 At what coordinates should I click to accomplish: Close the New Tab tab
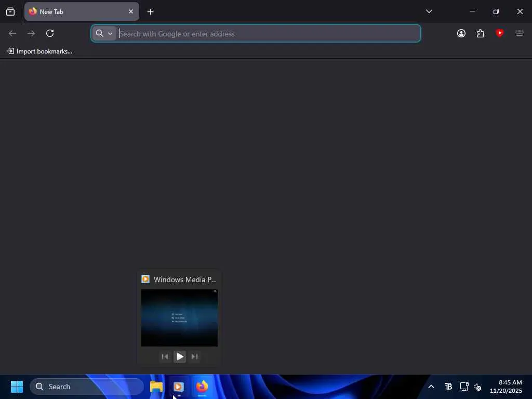point(130,11)
